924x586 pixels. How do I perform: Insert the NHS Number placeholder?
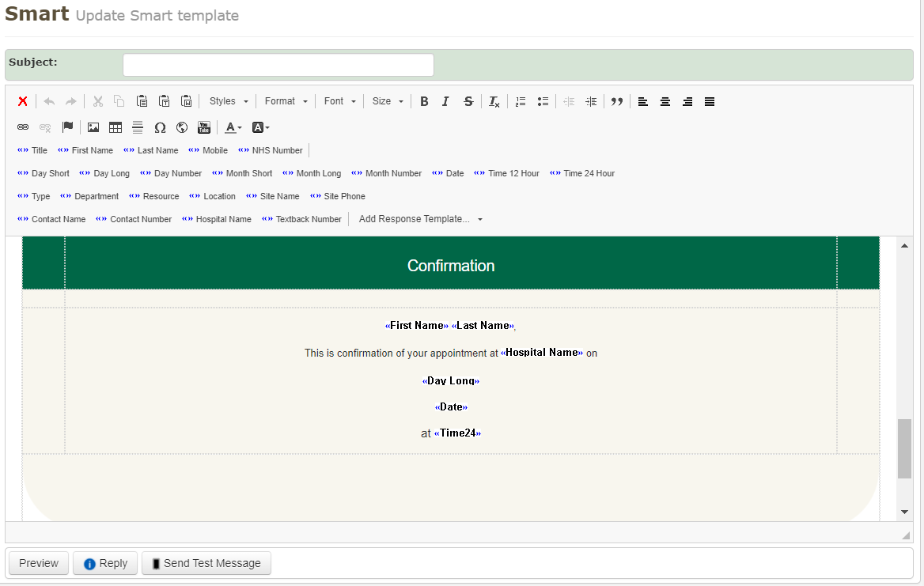[x=271, y=150]
